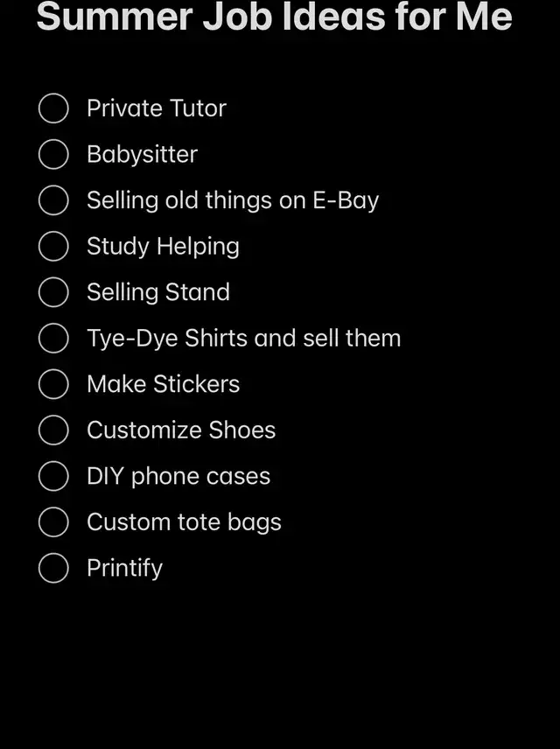Image resolution: width=560 pixels, height=749 pixels.
Task: Mark Selling old things on E-Bay done
Action: [53, 200]
